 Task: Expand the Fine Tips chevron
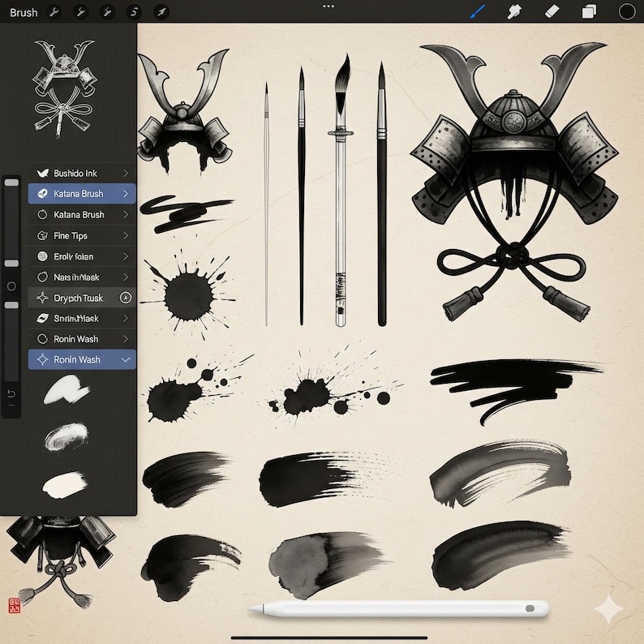coord(126,235)
